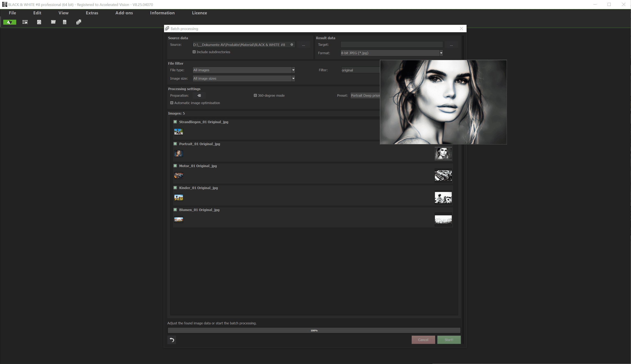This screenshot has width=631, height=364.
Task: Select the image stack toolbar icon
Action: coord(78,22)
